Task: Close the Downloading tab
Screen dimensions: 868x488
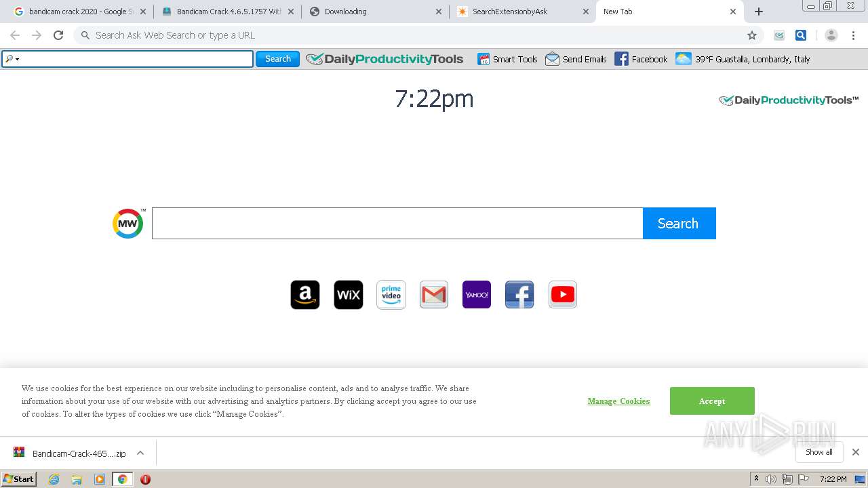Action: click(439, 12)
